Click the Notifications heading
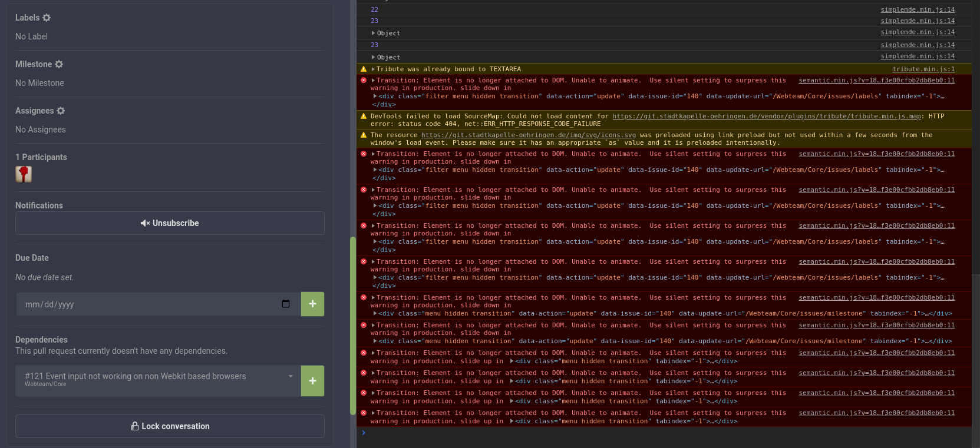The width and height of the screenshot is (980, 448). (x=39, y=205)
